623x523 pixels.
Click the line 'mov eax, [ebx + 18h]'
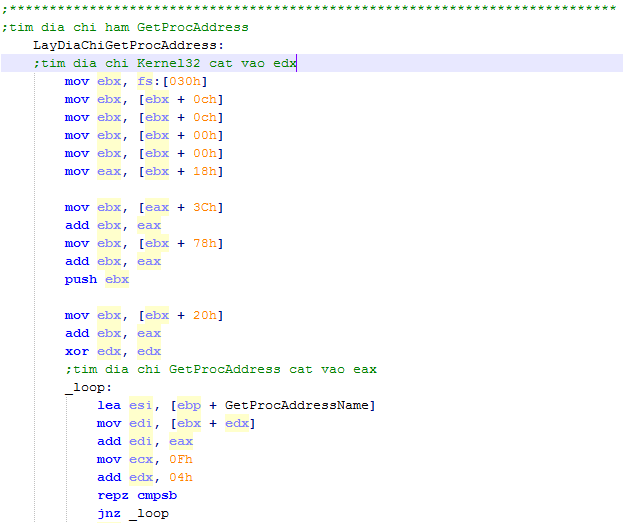point(144,172)
